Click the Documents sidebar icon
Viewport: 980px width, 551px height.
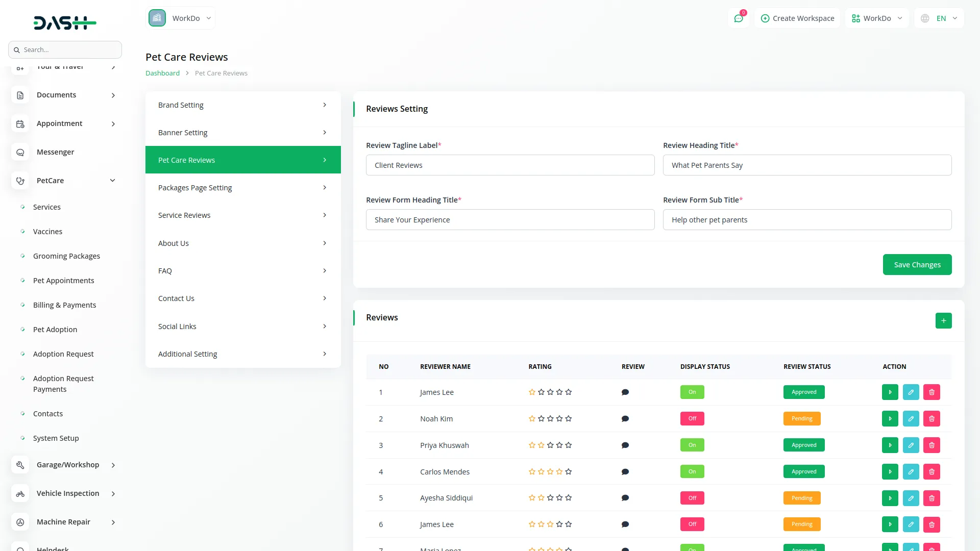coord(20,95)
